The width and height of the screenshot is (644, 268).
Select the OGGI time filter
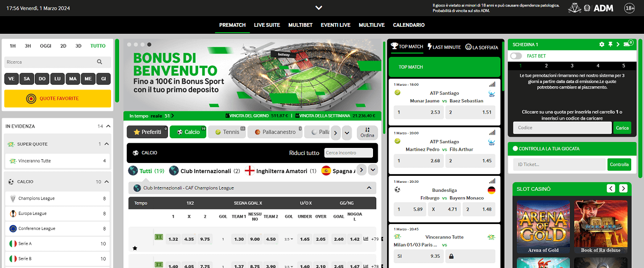(46, 46)
